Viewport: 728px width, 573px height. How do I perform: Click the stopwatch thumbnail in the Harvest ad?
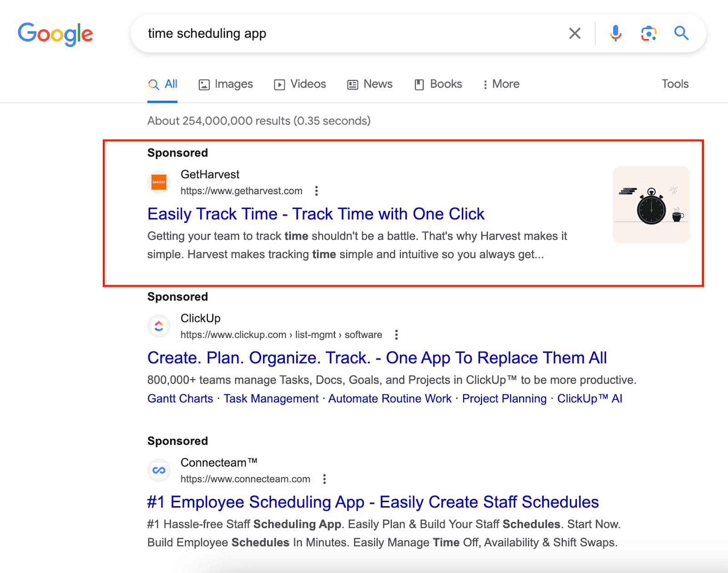click(651, 205)
